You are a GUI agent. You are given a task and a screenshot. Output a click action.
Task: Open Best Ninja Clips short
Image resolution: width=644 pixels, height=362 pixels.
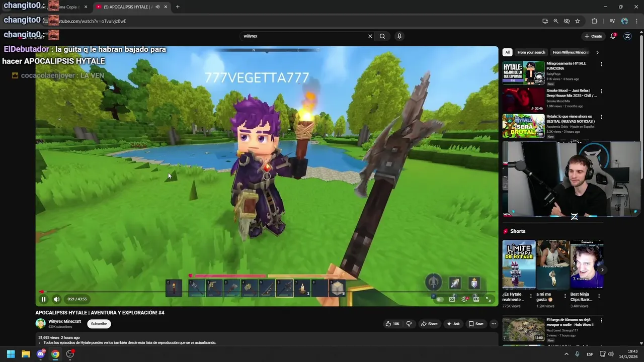tap(587, 264)
